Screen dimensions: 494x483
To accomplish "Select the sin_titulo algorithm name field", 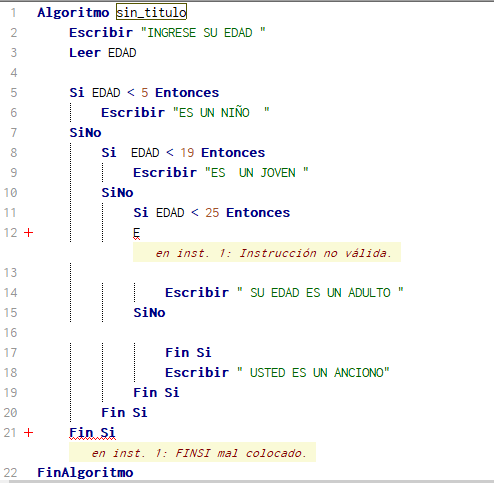I will (x=151, y=12).
